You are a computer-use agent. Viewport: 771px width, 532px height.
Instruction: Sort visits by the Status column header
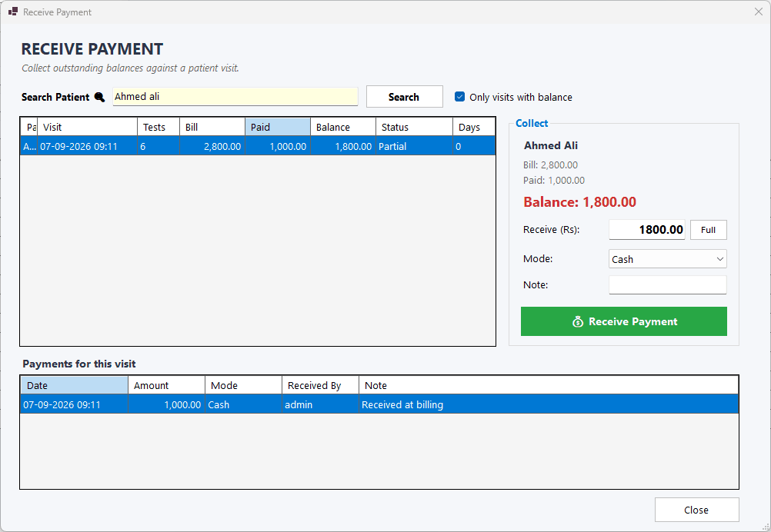(414, 127)
